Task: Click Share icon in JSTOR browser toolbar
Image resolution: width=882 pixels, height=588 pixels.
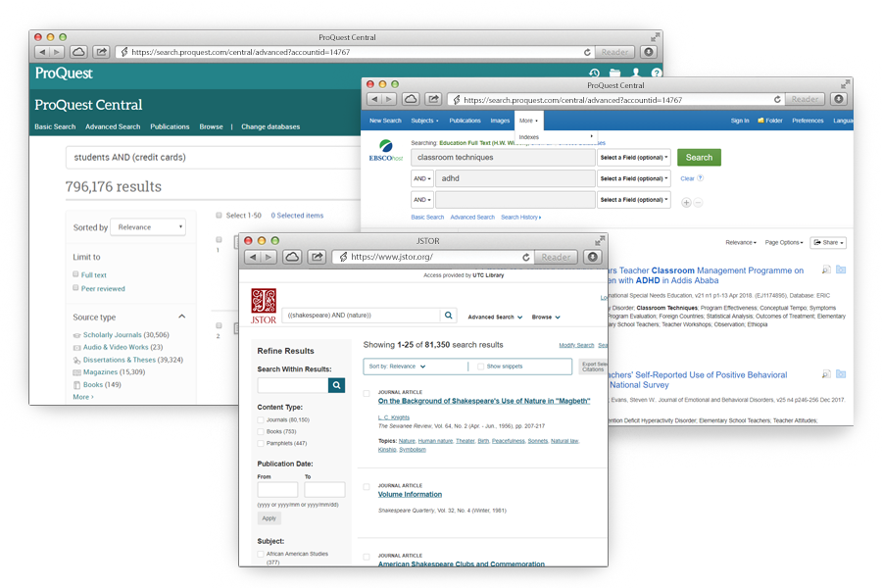Action: coord(318,257)
